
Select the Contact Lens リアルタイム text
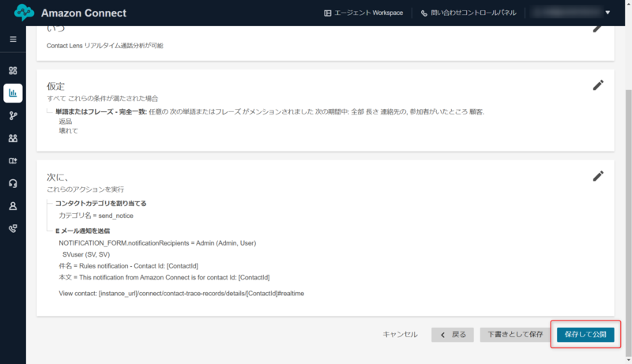105,46
